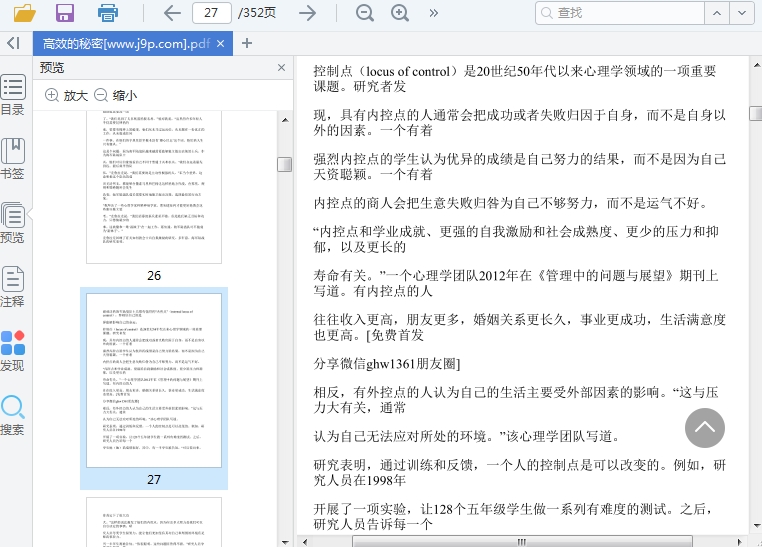Select the page 27 thumbnail
762x547 pixels.
pyautogui.click(x=154, y=380)
